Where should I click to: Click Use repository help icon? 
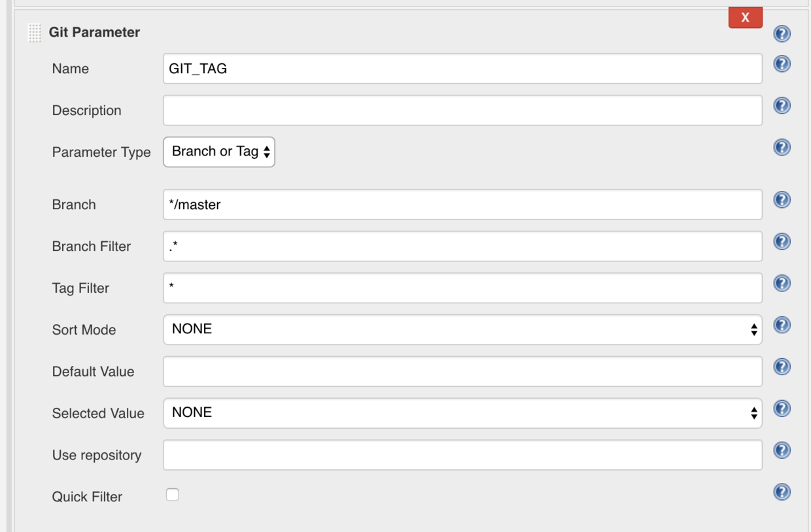click(x=782, y=451)
